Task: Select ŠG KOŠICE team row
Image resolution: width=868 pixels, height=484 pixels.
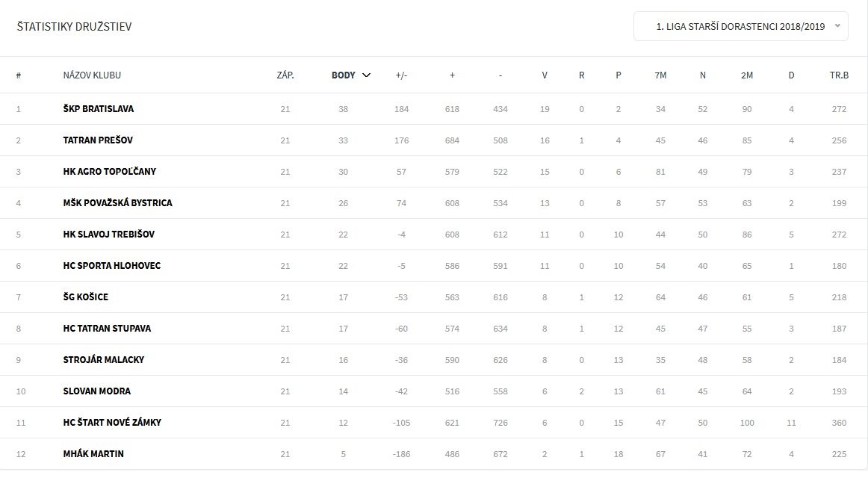Action: pos(86,297)
